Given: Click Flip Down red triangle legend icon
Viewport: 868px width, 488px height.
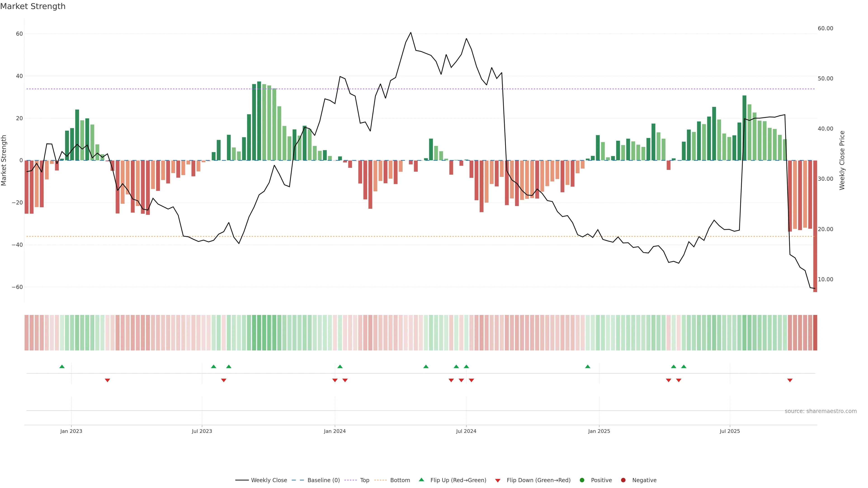Looking at the screenshot, I should pos(498,480).
